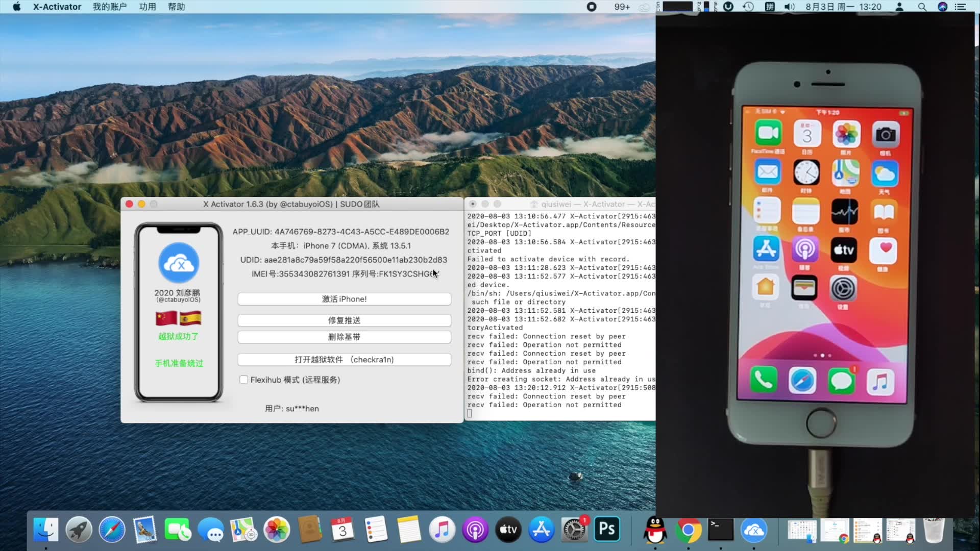The width and height of the screenshot is (980, 551).
Task: Open Podcasts from the Dock
Action: [475, 530]
